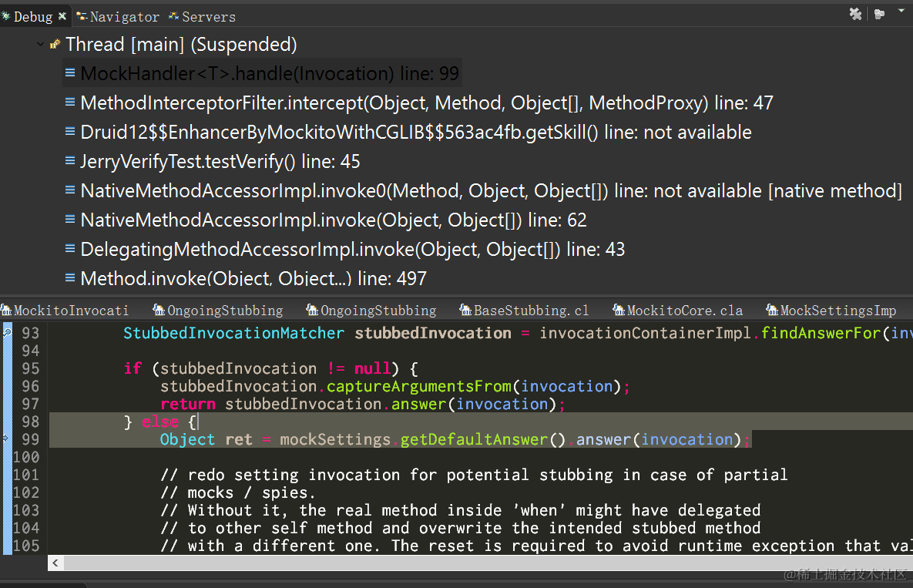Click the return keyword on line 97
Image resolution: width=913 pixels, height=588 pixels.
(188, 404)
